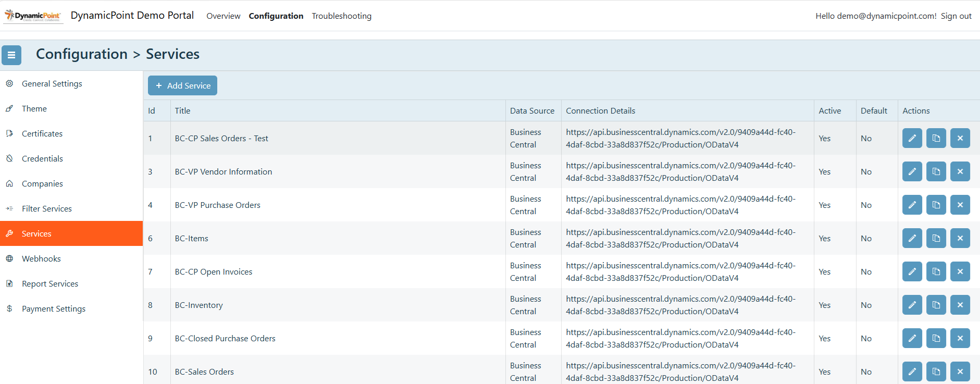This screenshot has width=980, height=384.
Task: Delete the BC-Closed Purchase Orders service
Action: (x=960, y=338)
